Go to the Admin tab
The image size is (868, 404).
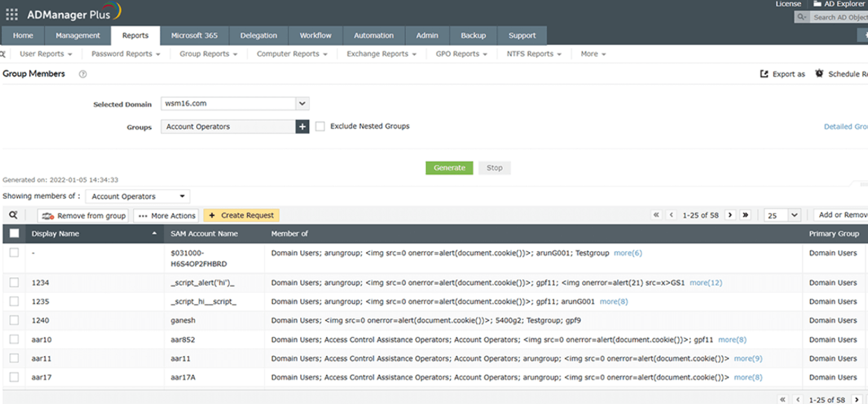tap(427, 35)
